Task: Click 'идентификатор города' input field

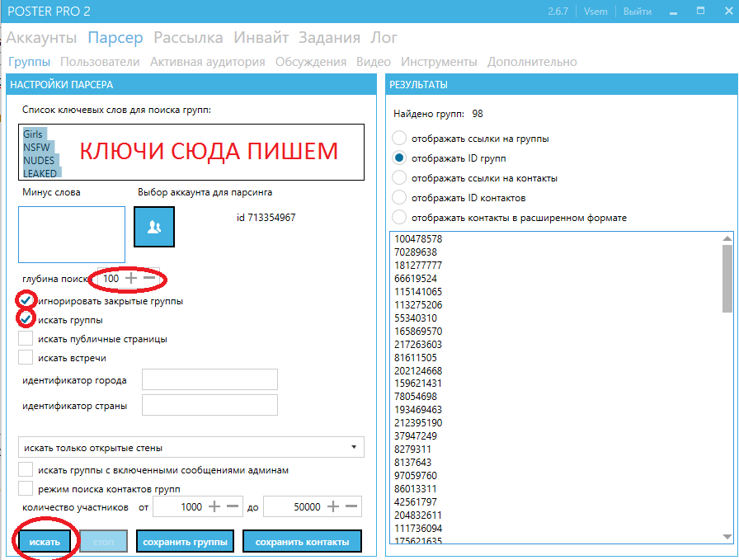Action: [x=209, y=379]
